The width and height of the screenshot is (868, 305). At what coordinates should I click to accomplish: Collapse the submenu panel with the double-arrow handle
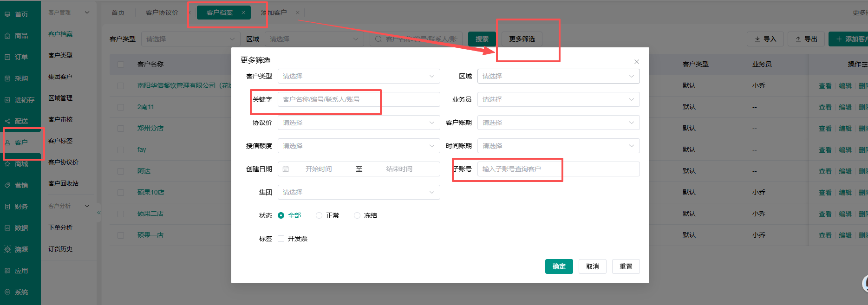[98, 213]
